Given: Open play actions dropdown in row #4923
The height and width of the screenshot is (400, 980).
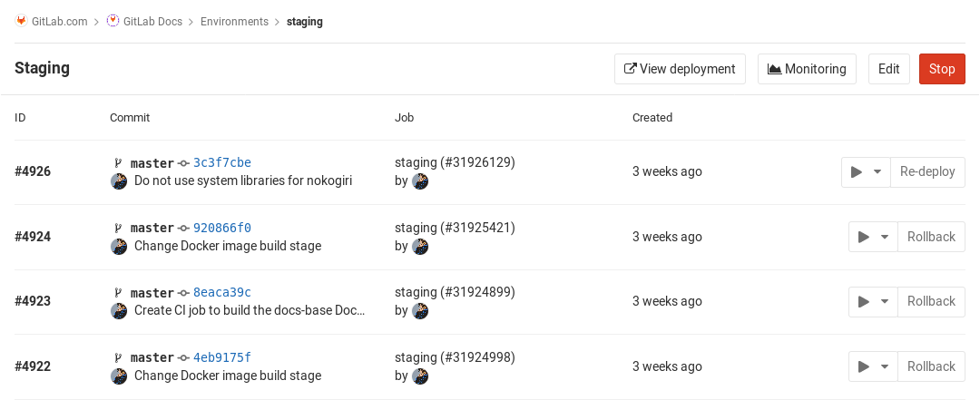Looking at the screenshot, I should pyautogui.click(x=873, y=301).
